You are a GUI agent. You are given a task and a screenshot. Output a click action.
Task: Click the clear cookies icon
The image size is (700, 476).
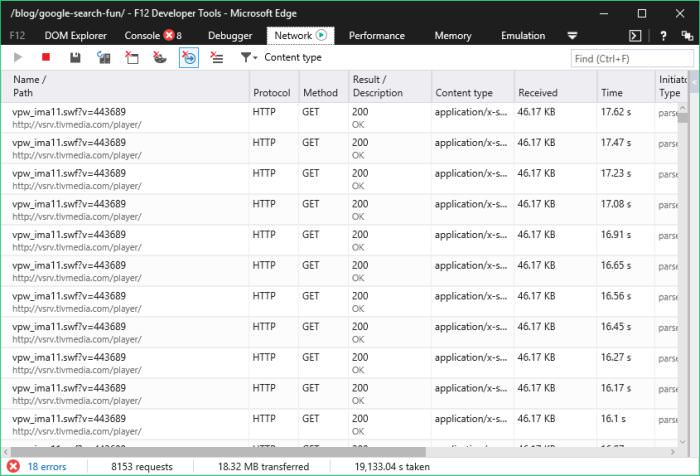click(x=159, y=57)
